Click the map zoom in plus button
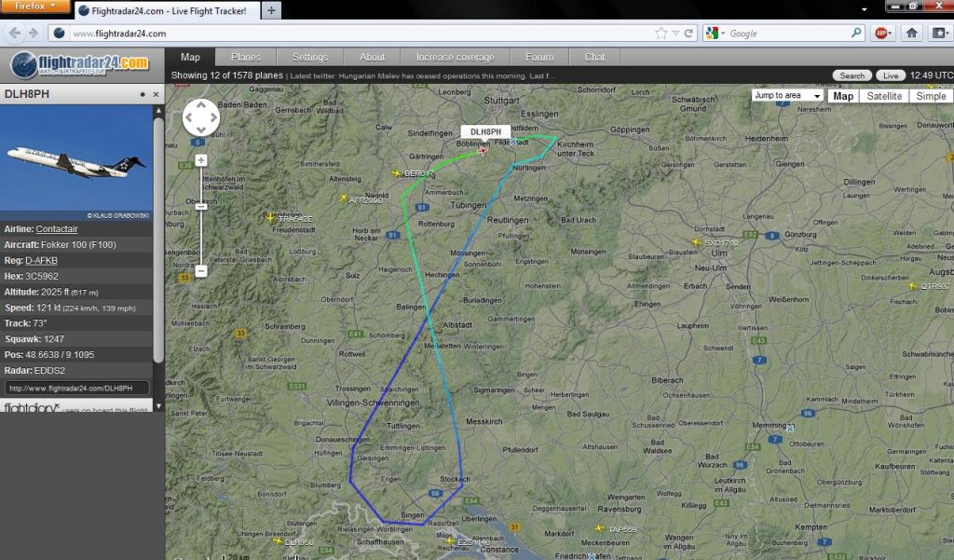954x560 pixels. (x=201, y=160)
